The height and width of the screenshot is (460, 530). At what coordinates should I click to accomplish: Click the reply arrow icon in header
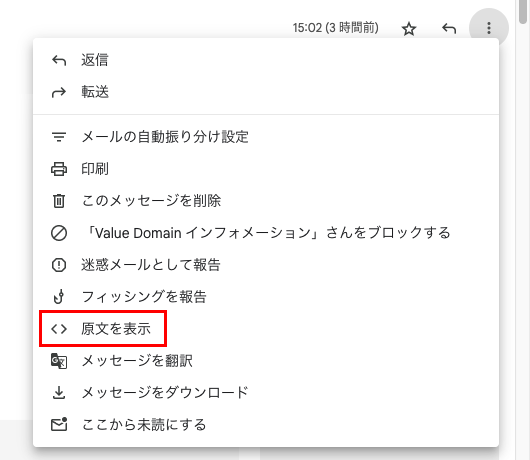[x=449, y=29]
